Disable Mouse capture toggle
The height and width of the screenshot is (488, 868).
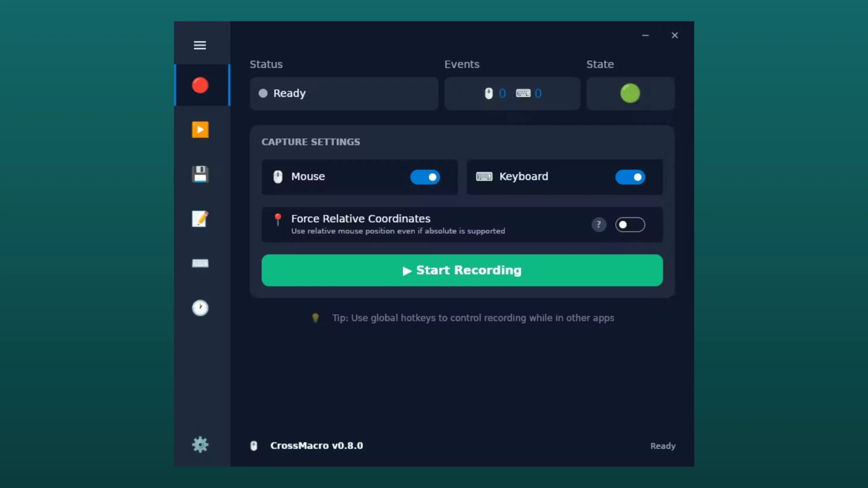[425, 177]
